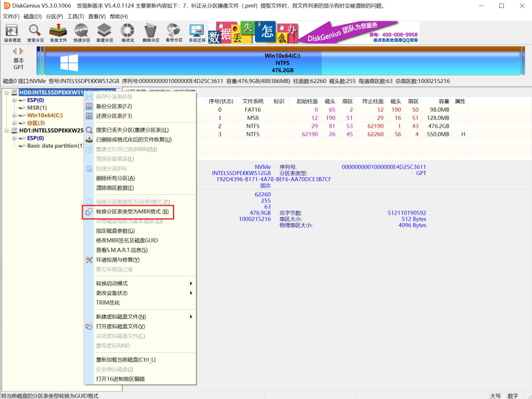The image size is (532, 399).
Task: Click the orange next-disk arrow above 基本 GPT
Action: pyautogui.click(x=22, y=51)
